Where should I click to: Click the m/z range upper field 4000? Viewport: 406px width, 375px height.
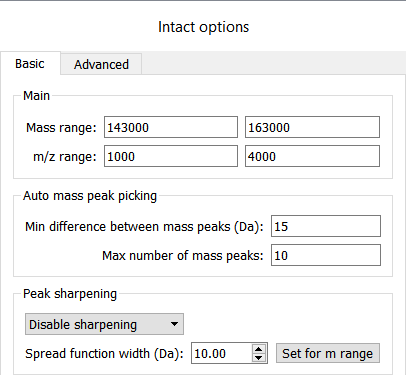(x=312, y=156)
